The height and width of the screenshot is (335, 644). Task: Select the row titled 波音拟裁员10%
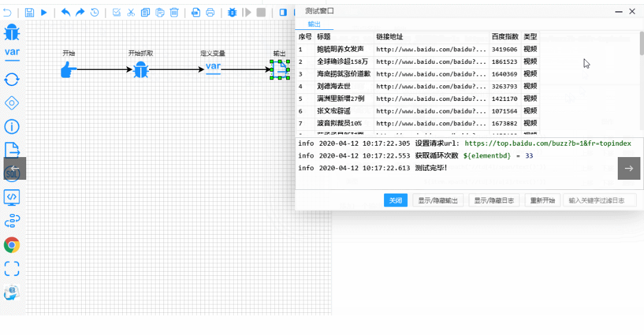418,124
